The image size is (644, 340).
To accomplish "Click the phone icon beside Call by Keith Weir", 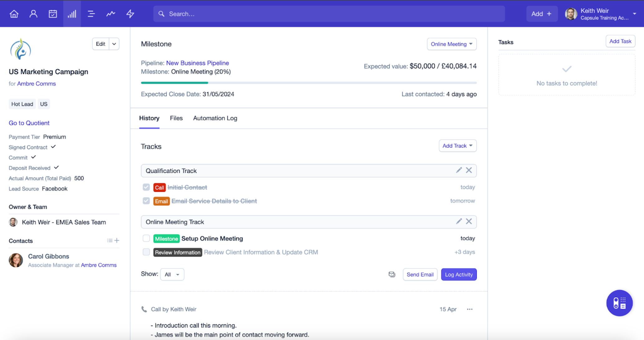I will [144, 309].
